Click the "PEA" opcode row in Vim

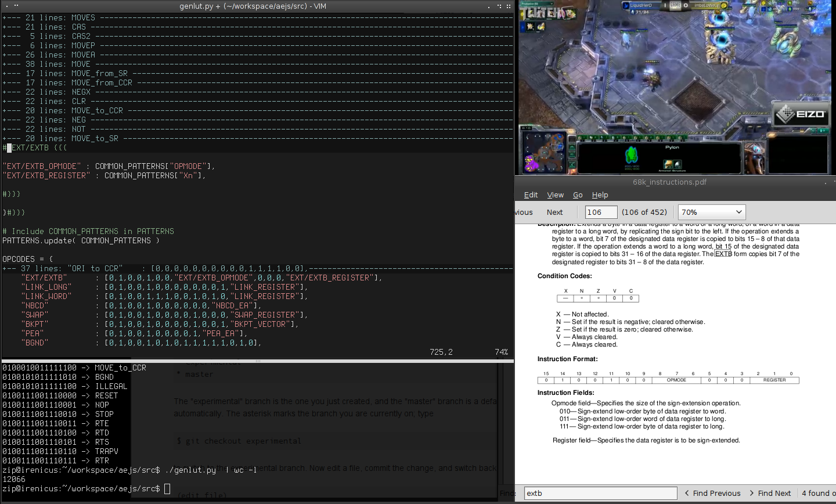point(134,333)
